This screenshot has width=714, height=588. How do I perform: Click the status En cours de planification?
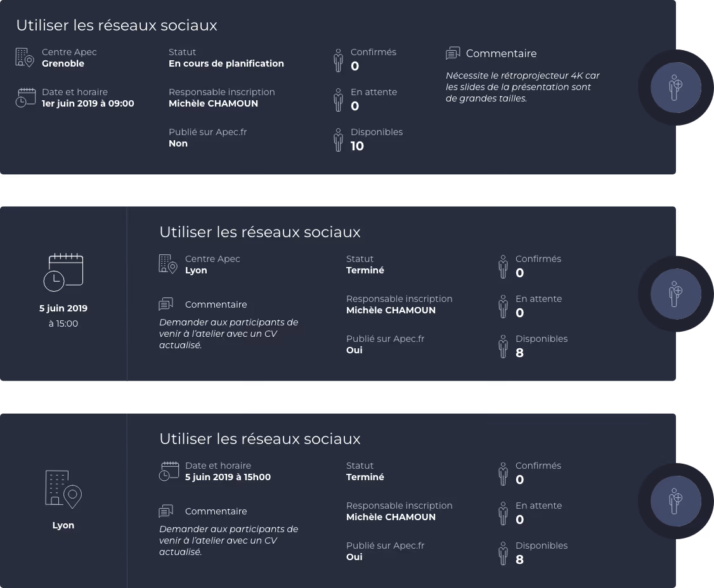[226, 64]
